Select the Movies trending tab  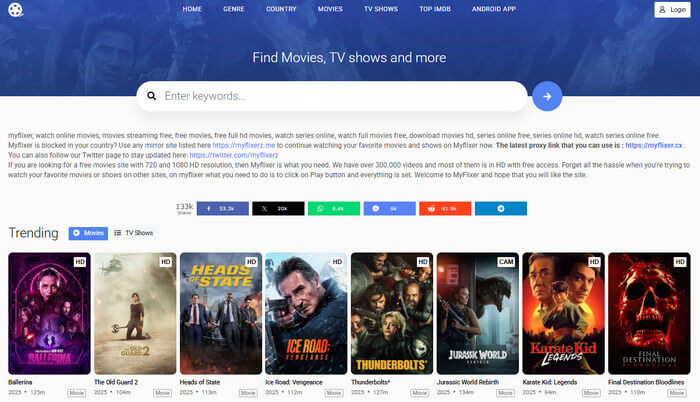88,233
